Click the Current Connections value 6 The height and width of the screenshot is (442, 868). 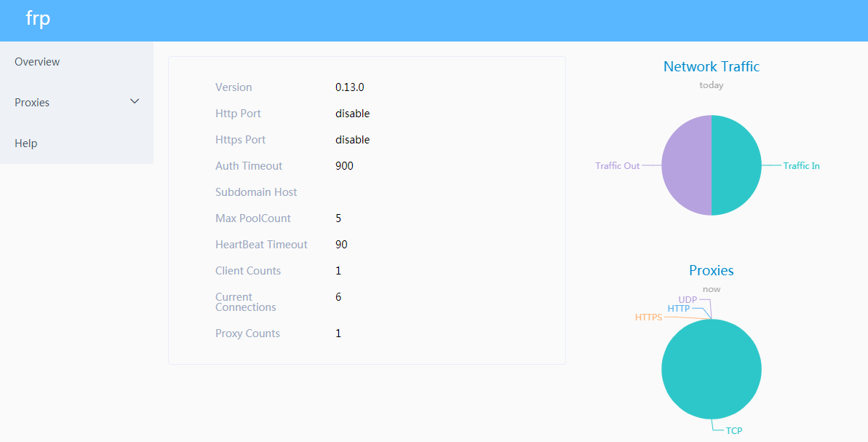point(338,297)
